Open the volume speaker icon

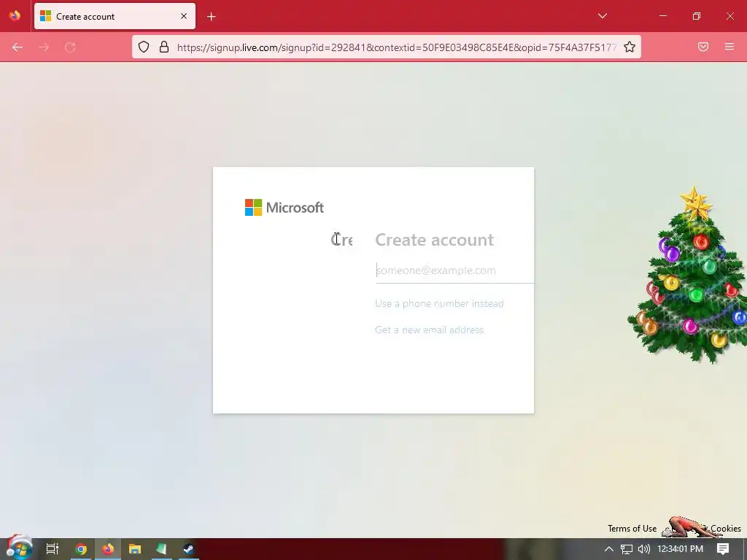pos(643,549)
